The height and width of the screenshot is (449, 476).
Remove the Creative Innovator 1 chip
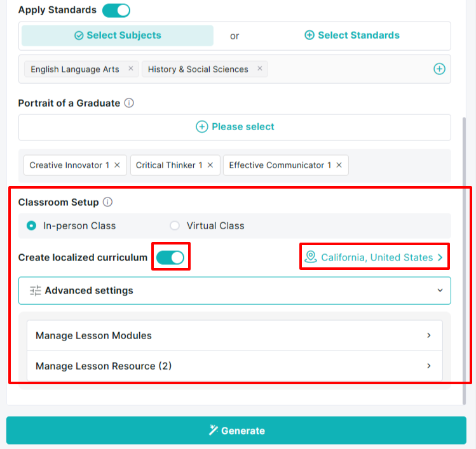(x=117, y=165)
